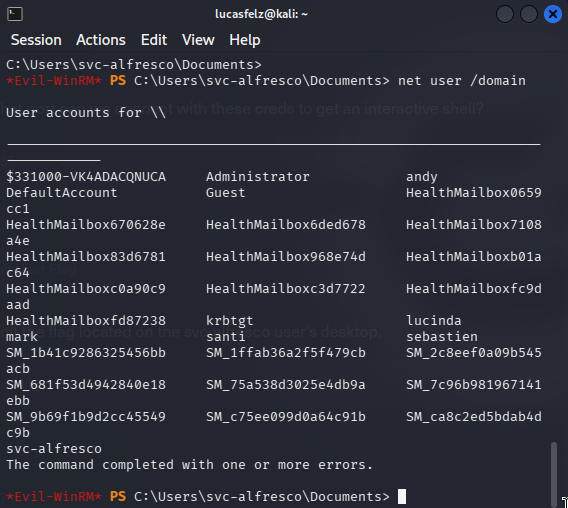The image size is (568, 508).
Task: Open the Actions menu
Action: click(101, 40)
